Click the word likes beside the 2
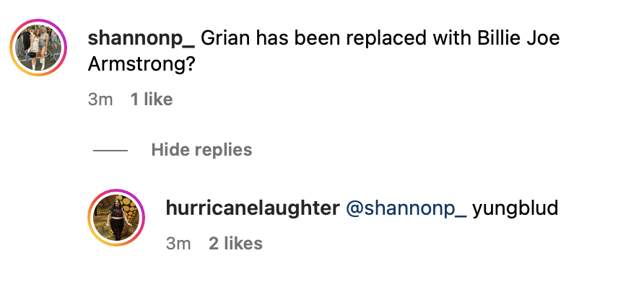The image size is (644, 284). coord(243,244)
